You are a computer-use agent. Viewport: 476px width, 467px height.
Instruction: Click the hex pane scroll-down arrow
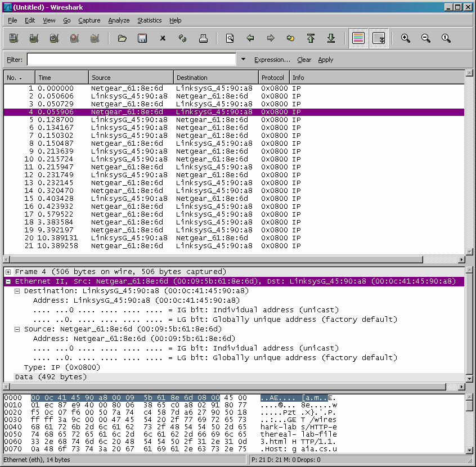(469, 450)
